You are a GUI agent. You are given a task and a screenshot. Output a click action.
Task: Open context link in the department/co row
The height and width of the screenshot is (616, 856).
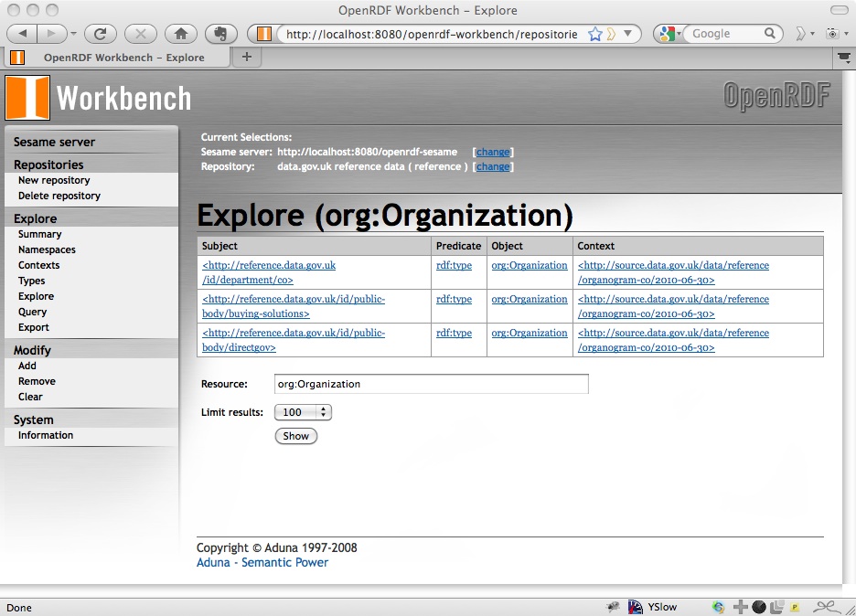click(673, 272)
